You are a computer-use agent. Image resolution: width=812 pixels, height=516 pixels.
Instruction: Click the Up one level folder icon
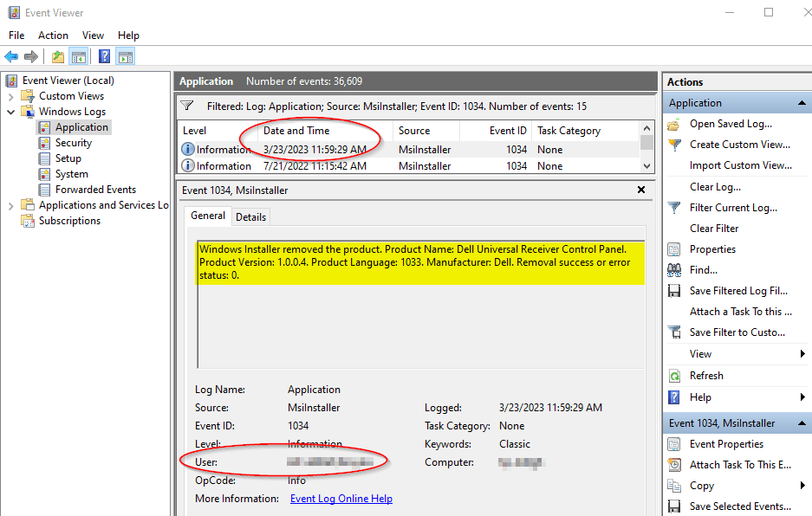(x=58, y=56)
